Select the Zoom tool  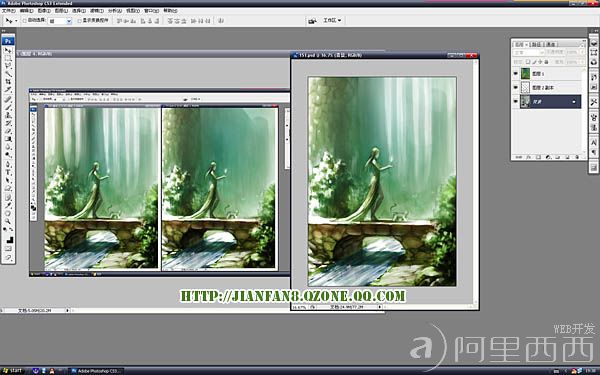[x=8, y=221]
